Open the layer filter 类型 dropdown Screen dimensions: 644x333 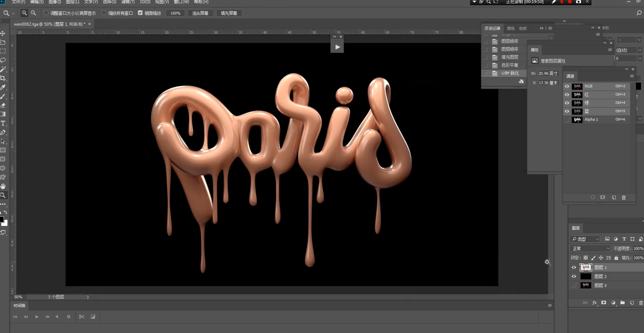click(x=585, y=239)
